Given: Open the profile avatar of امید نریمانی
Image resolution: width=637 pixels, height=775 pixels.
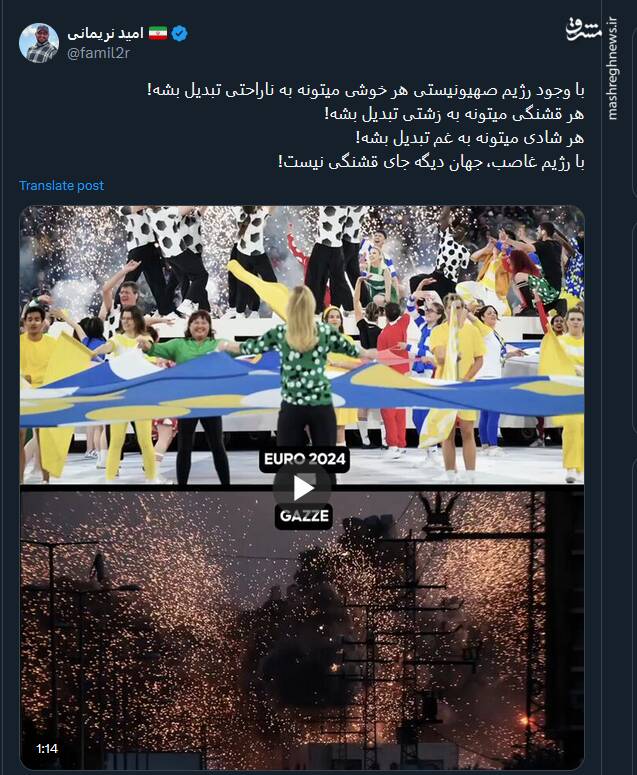Looking at the screenshot, I should pos(39,43).
